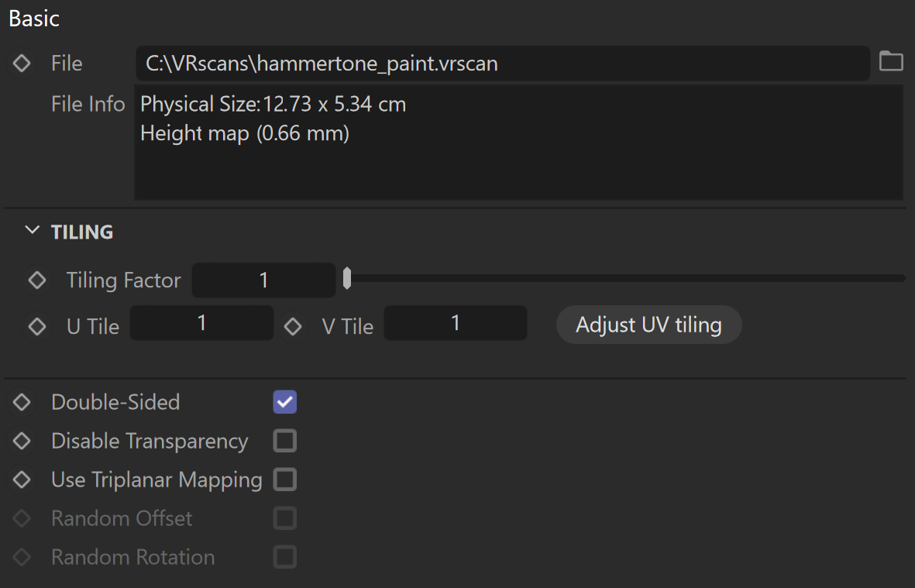Click the Tiling Factor label

(124, 280)
